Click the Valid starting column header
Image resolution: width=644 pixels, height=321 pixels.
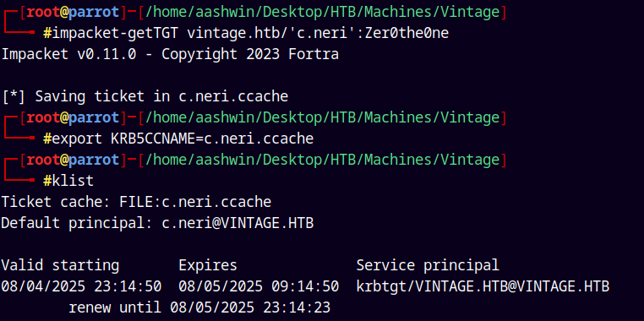point(60,265)
